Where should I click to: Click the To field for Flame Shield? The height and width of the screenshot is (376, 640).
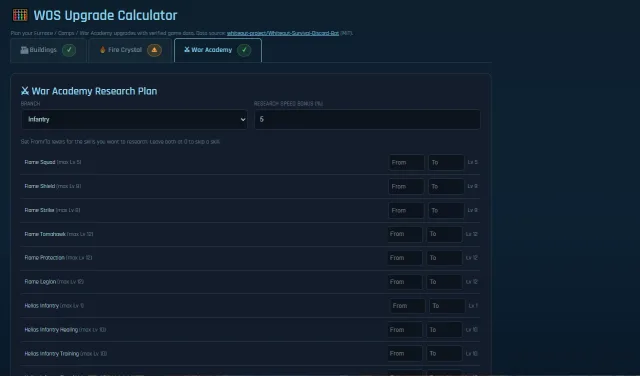(446, 187)
